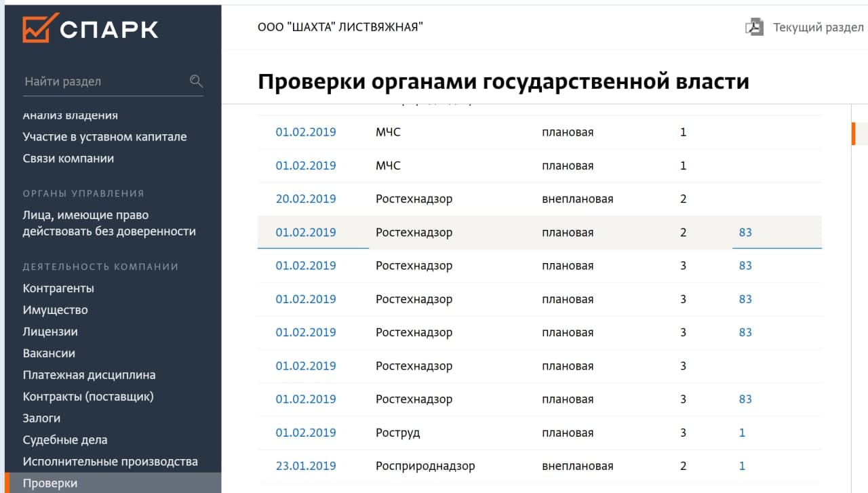Click the ОРГАНЫ УПРАВЛЕНИЯ sidebar header
The width and height of the screenshot is (868, 493).
(83, 193)
